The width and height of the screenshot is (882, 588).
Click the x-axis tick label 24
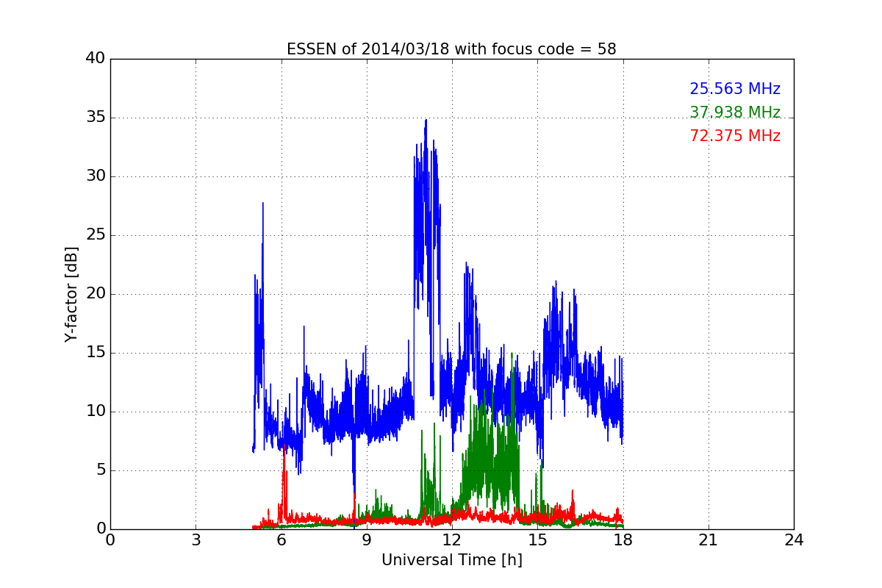point(794,540)
